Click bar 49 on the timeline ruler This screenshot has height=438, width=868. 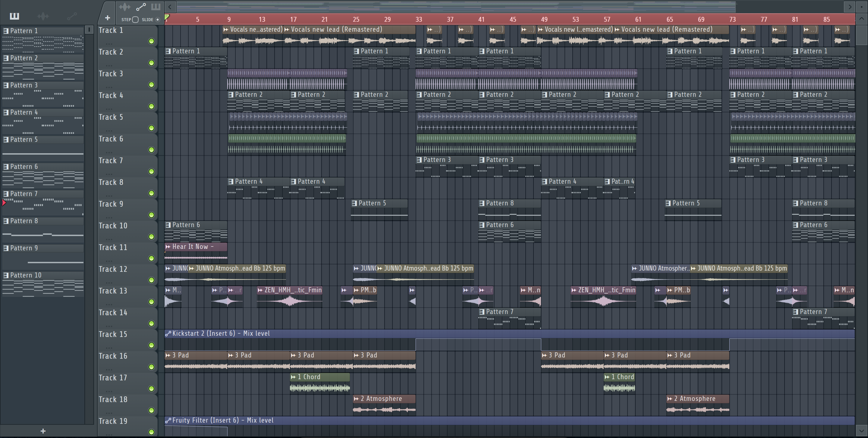coord(544,20)
